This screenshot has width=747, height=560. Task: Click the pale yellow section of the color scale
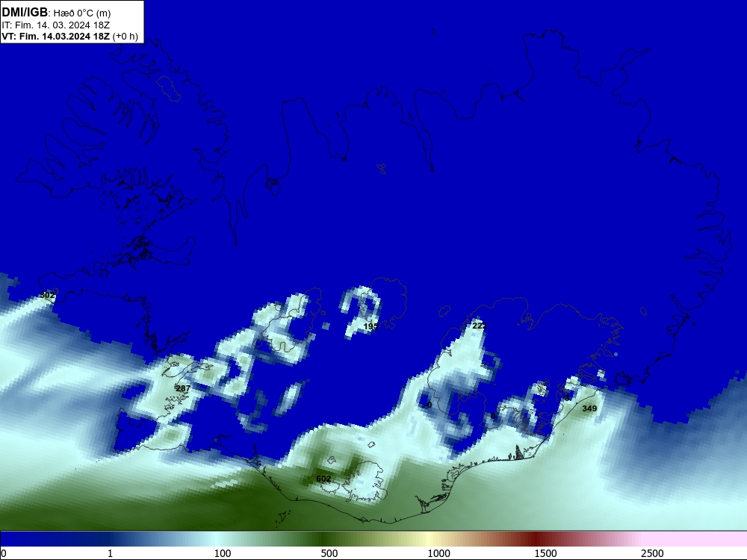click(x=429, y=539)
